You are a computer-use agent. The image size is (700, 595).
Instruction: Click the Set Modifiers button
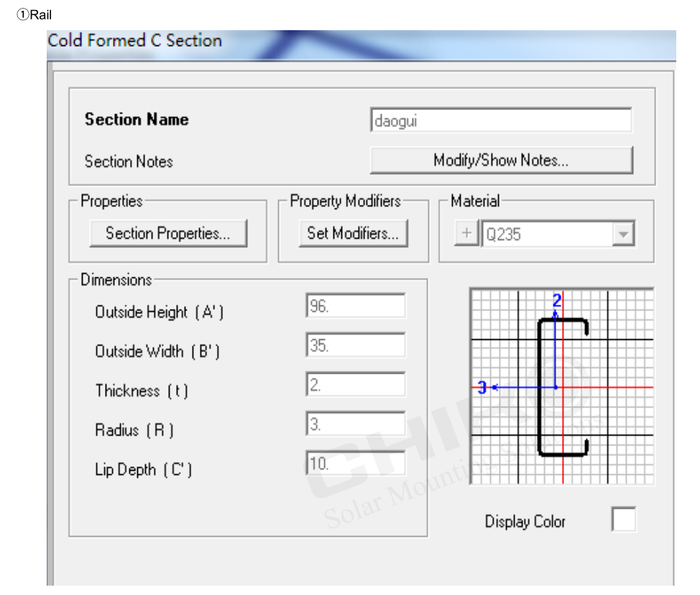[352, 234]
